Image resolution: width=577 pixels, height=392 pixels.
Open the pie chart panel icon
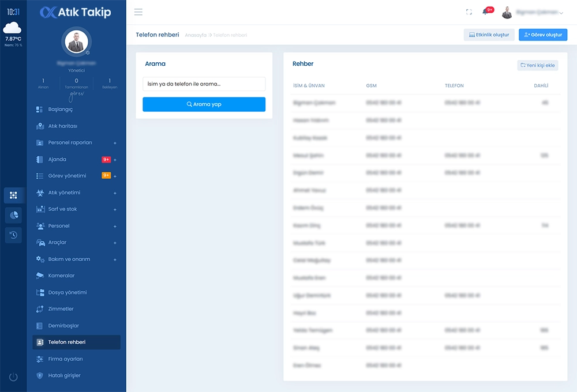point(14,215)
